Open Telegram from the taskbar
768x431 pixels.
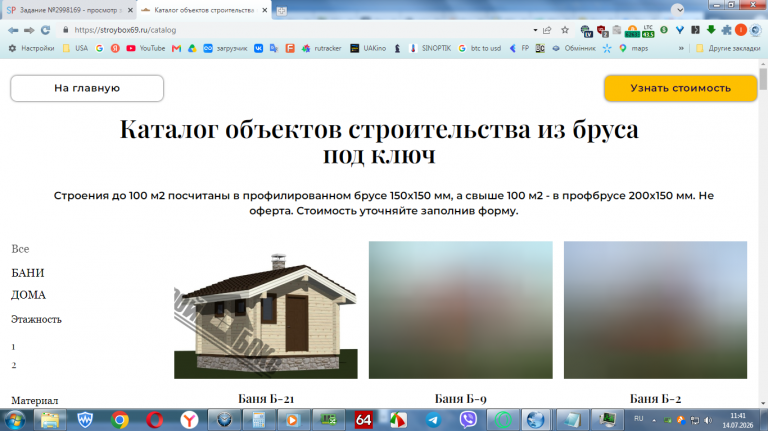click(x=433, y=420)
